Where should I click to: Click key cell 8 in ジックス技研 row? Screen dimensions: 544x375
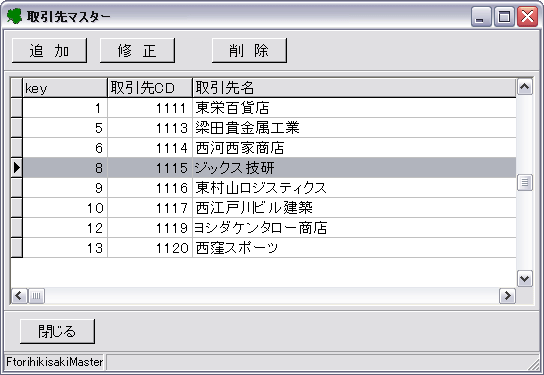pos(65,168)
